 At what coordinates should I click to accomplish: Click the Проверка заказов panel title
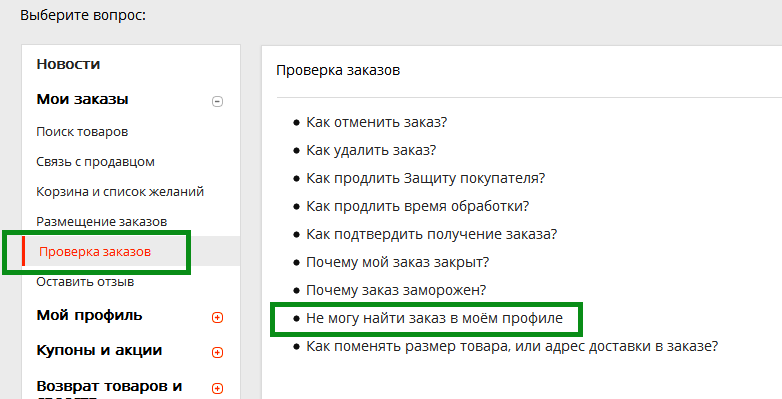[338, 70]
